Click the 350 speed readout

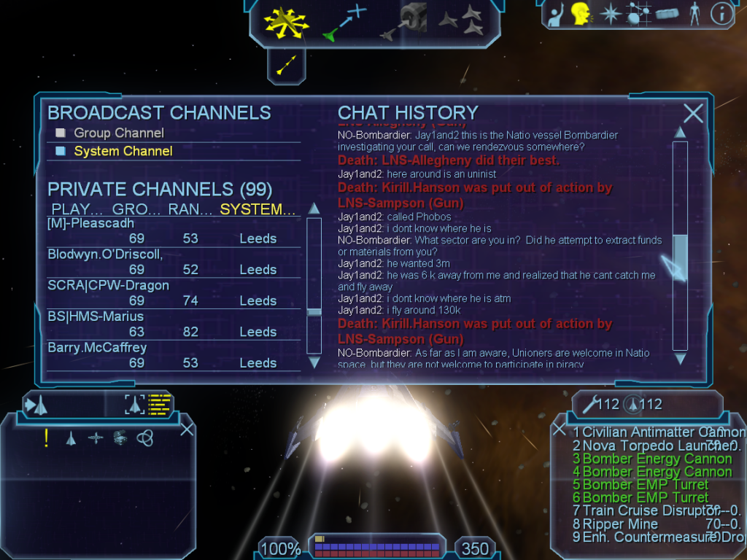coord(475,548)
